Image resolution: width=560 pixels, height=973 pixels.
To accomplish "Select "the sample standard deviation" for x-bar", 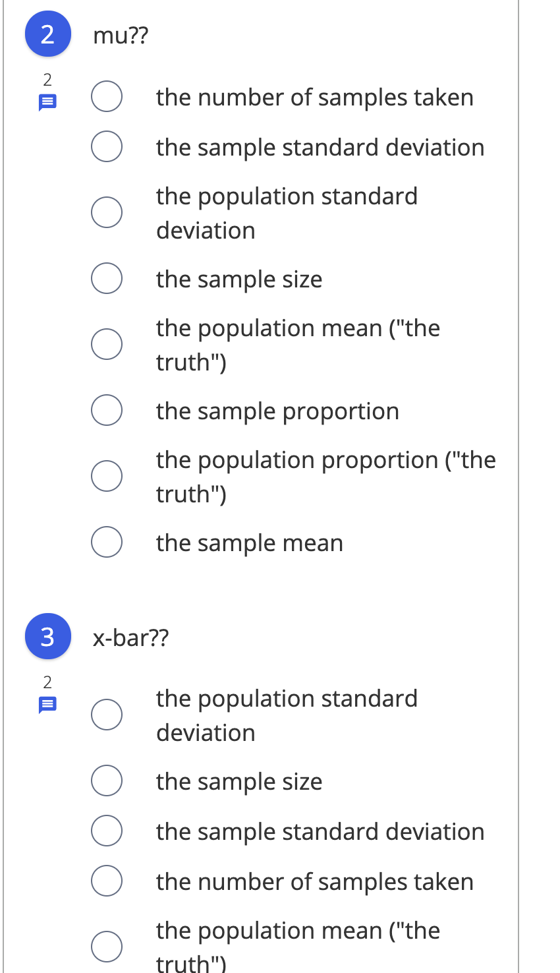I will 107,830.
